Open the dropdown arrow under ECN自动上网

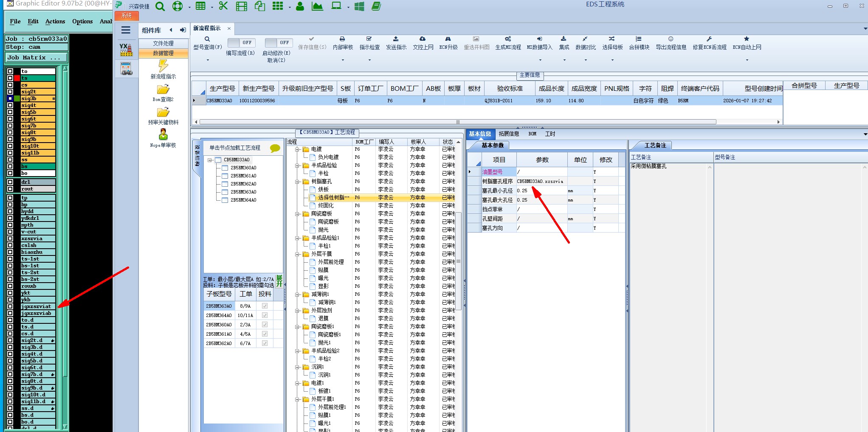click(x=747, y=60)
